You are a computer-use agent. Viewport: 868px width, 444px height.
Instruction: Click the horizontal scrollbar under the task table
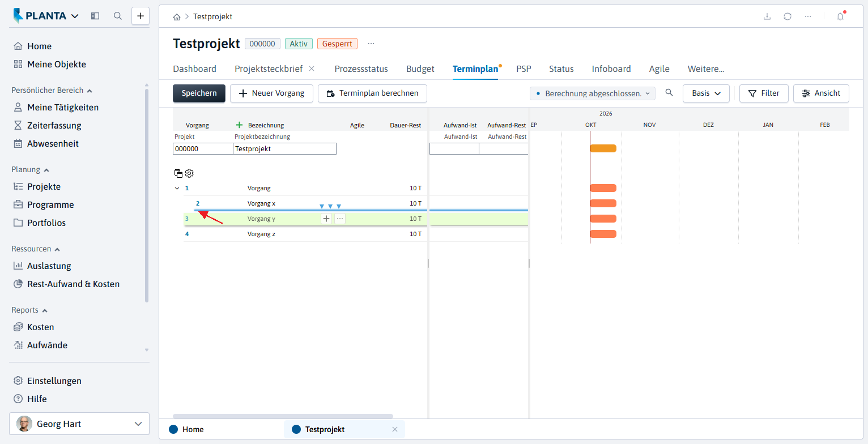[x=283, y=416]
